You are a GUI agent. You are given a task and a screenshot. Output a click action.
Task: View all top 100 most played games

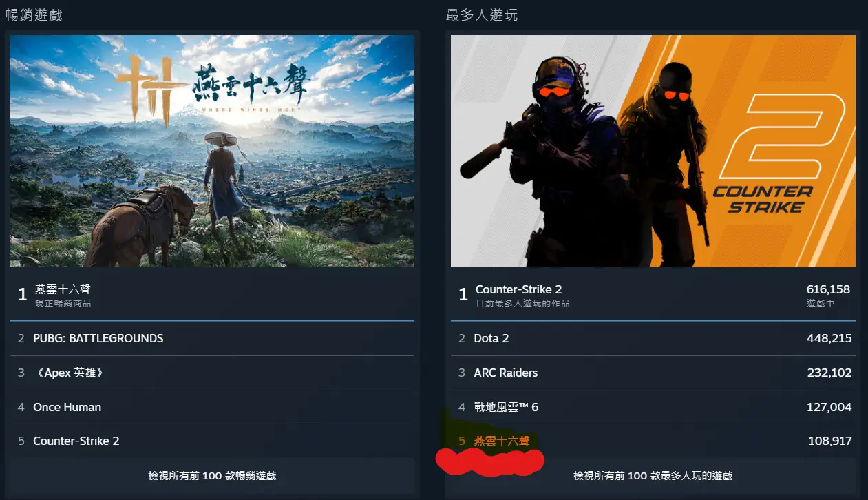pos(653,476)
